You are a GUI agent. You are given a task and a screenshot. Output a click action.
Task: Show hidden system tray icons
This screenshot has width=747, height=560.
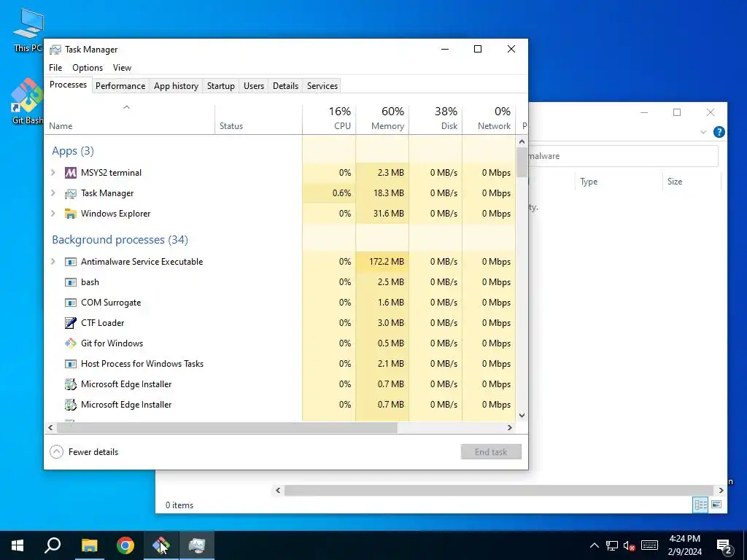coord(594,545)
